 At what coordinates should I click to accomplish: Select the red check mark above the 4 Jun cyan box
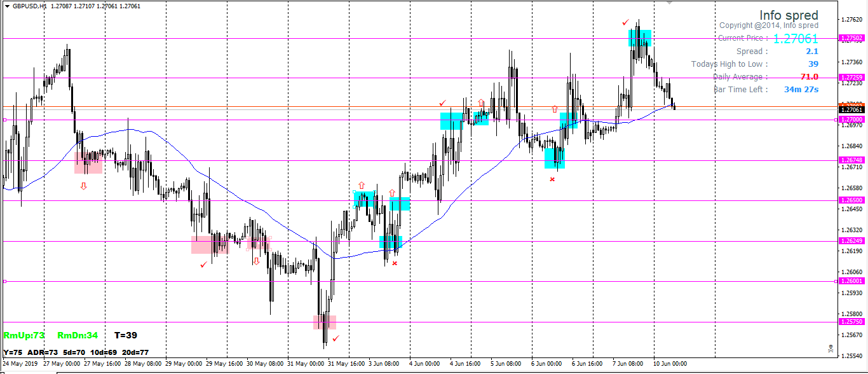tap(442, 102)
